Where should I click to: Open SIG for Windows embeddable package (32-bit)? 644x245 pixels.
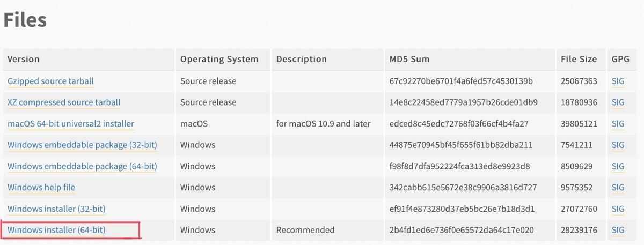tap(618, 145)
